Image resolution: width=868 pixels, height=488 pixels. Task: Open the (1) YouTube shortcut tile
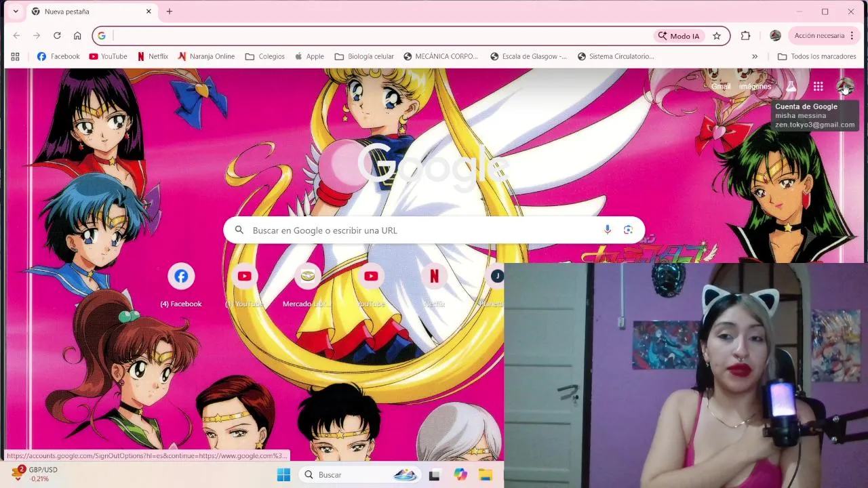click(x=244, y=285)
